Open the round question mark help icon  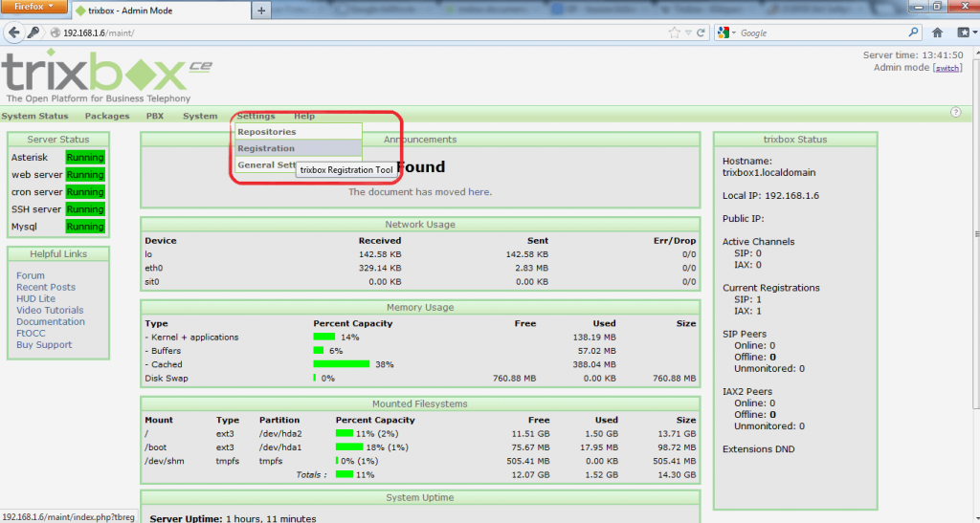coord(956,112)
